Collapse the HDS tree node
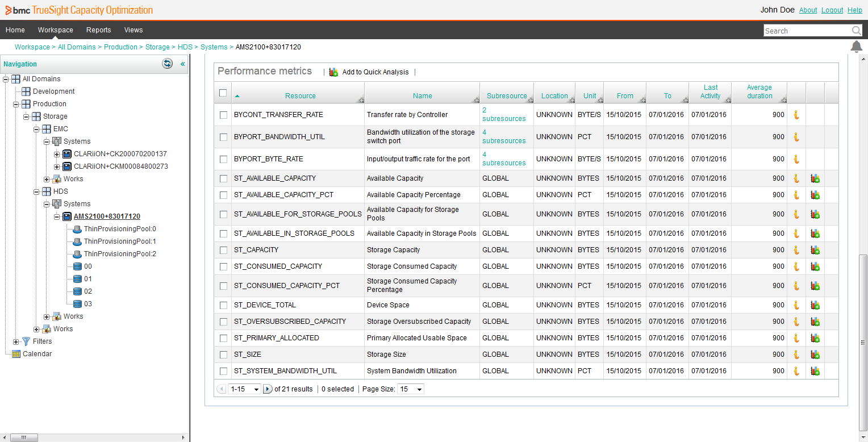This screenshot has height=442, width=868. [36, 191]
